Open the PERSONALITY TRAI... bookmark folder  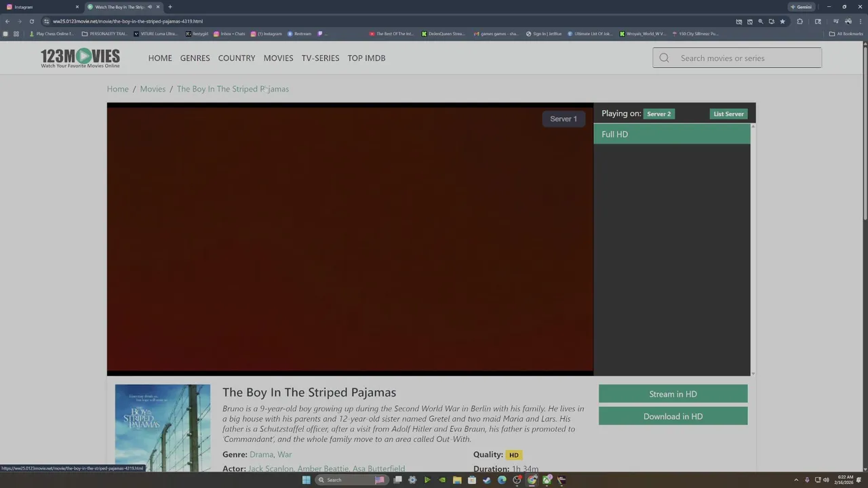[104, 34]
